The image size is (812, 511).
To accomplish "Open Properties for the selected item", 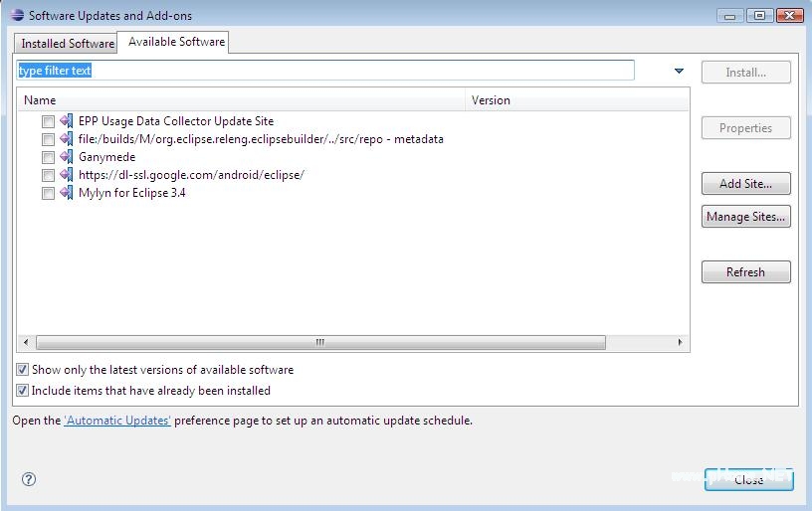I will 745,127.
